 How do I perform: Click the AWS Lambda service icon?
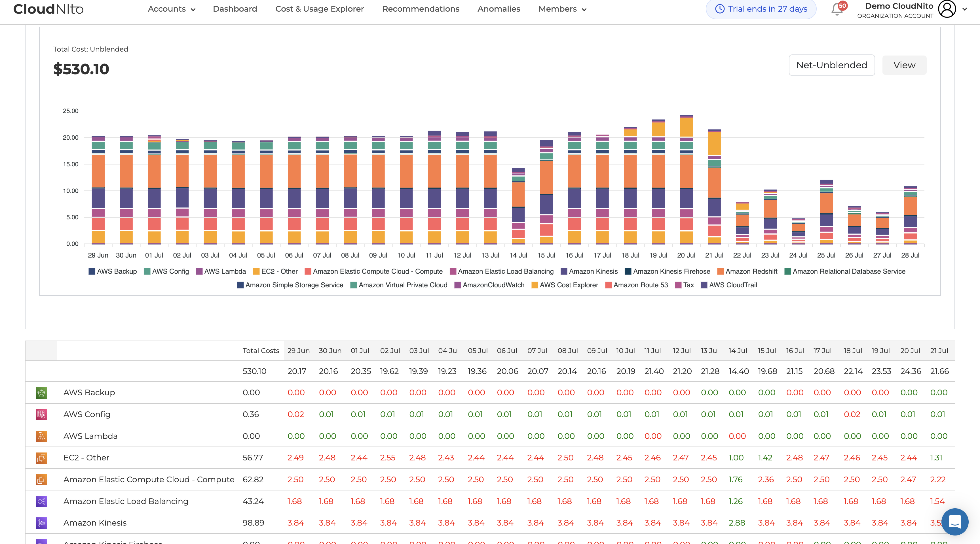point(41,436)
